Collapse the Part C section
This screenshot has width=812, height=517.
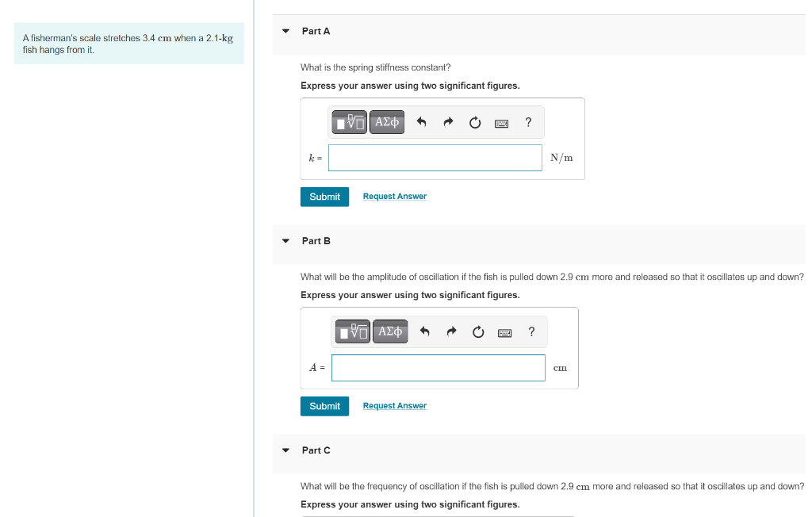click(285, 450)
